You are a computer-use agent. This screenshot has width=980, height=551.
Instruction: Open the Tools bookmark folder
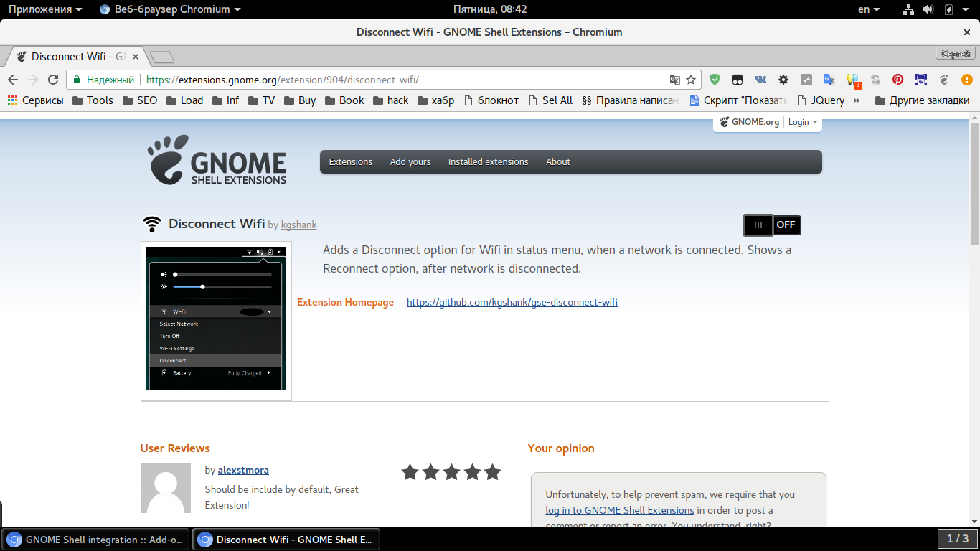(x=93, y=100)
